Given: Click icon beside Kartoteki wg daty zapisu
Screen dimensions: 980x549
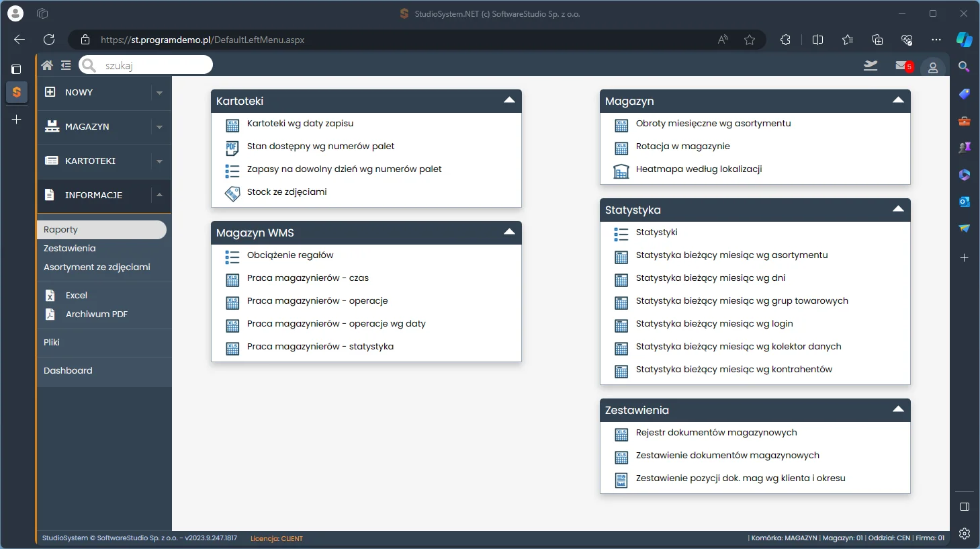Looking at the screenshot, I should [232, 125].
